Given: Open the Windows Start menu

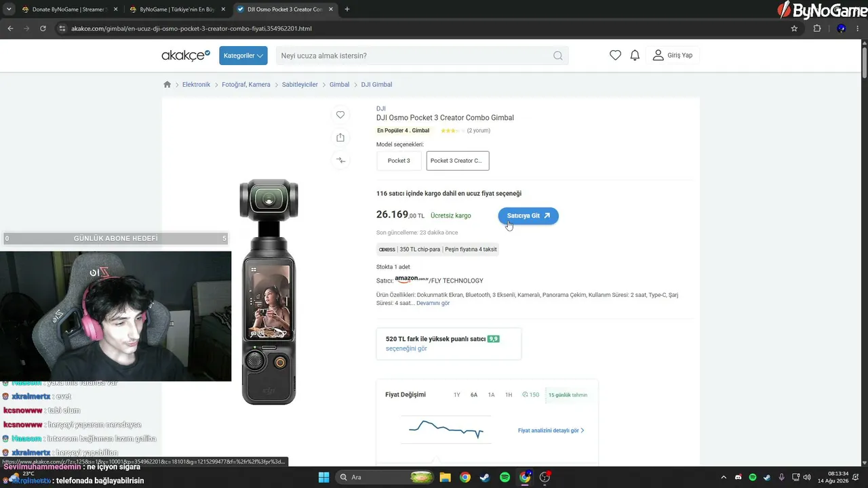Looking at the screenshot, I should [x=323, y=477].
